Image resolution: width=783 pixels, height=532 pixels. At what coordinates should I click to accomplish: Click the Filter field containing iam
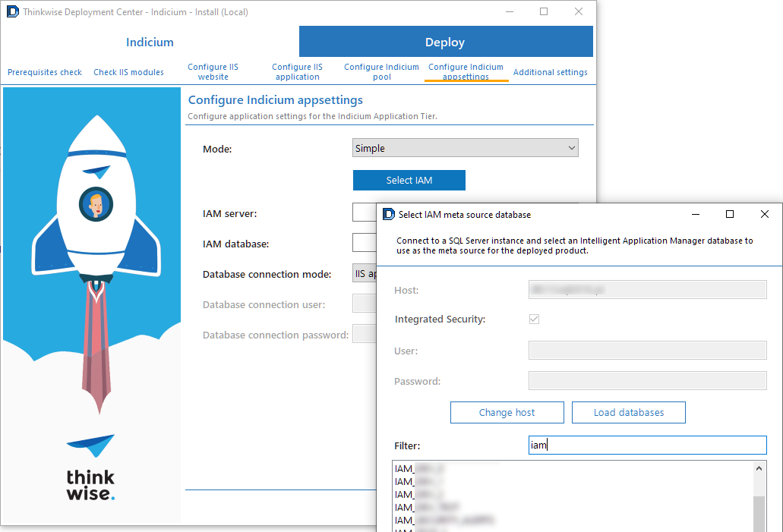click(647, 445)
